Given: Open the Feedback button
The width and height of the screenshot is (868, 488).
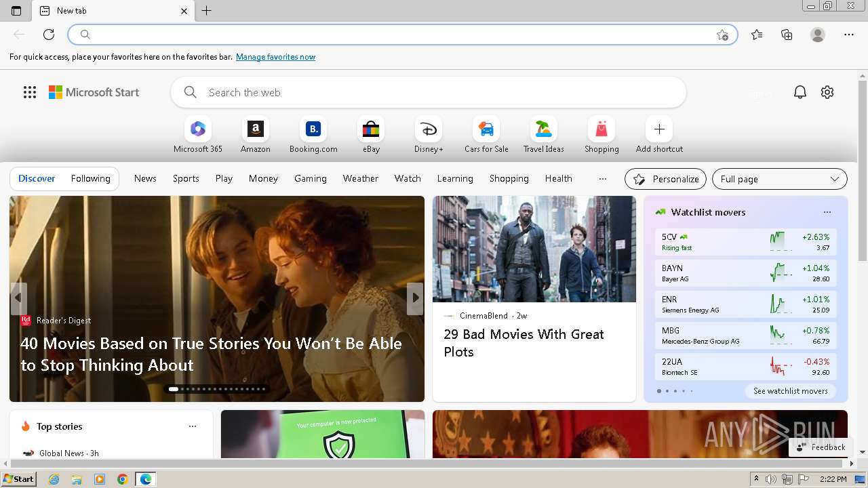Looking at the screenshot, I should (x=821, y=447).
